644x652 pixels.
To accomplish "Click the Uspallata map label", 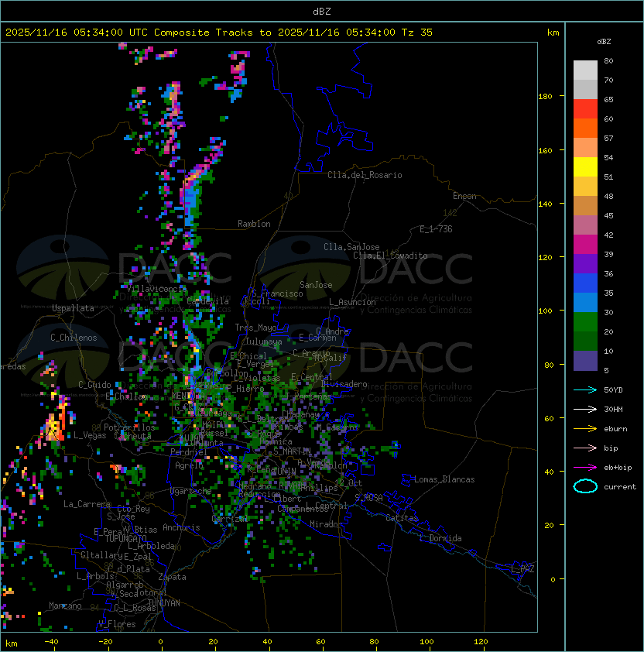I will [x=73, y=308].
